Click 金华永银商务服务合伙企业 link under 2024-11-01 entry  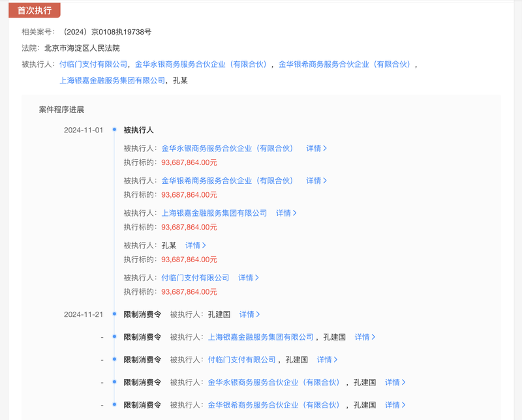[227, 149]
